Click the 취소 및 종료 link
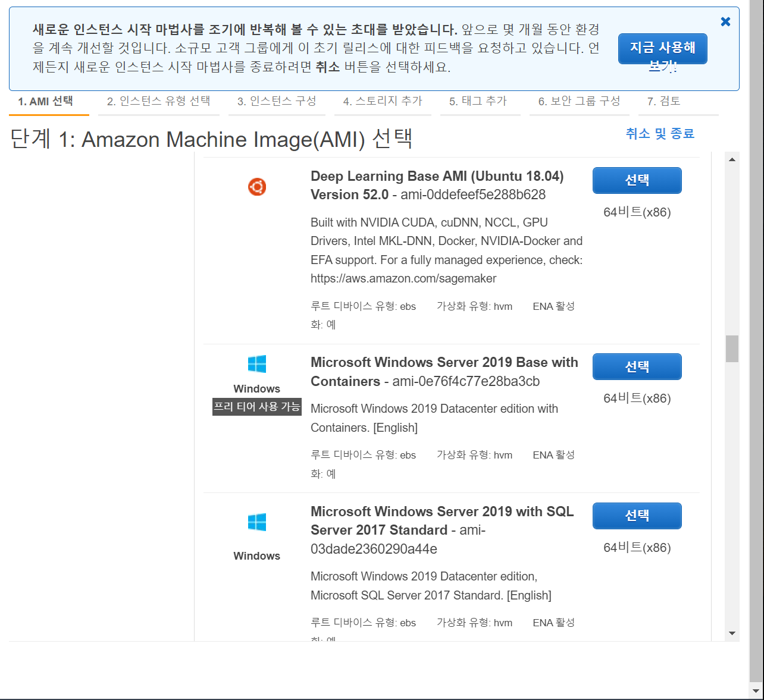Viewport: 764px width, 700px height. (660, 134)
